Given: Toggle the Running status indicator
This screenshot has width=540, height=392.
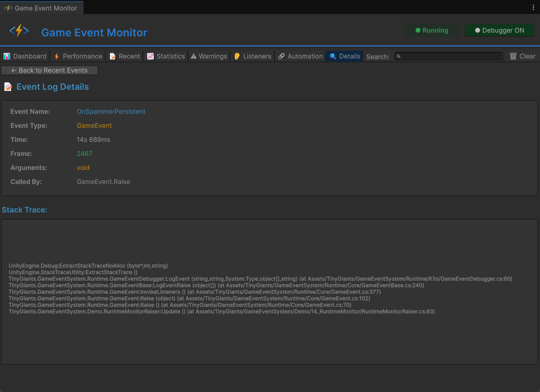Looking at the screenshot, I should [x=432, y=30].
